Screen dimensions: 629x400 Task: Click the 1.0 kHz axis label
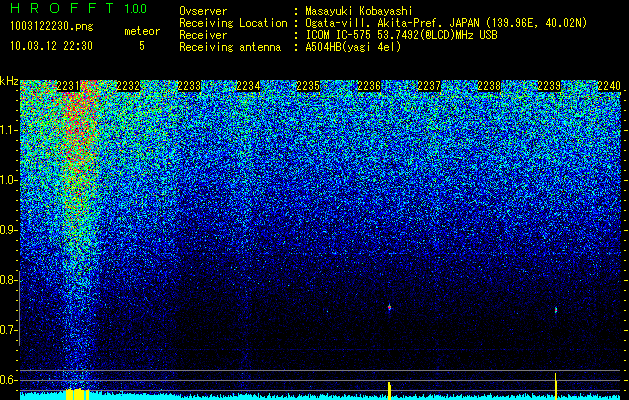9,180
